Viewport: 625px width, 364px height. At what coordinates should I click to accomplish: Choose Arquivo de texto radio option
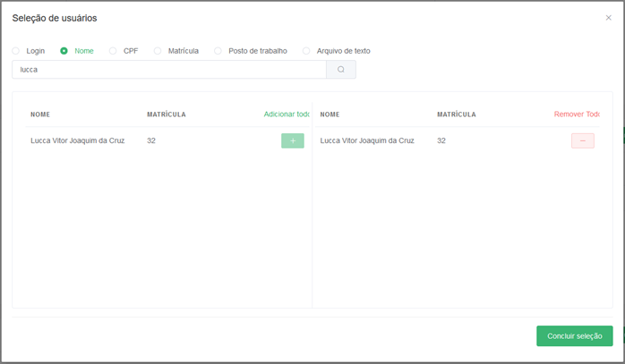click(306, 51)
